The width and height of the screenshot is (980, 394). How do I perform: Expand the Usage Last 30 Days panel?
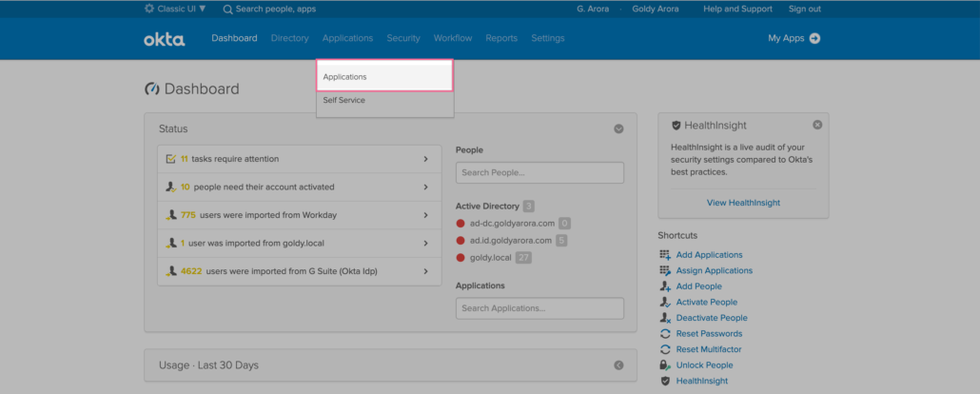[x=618, y=365]
